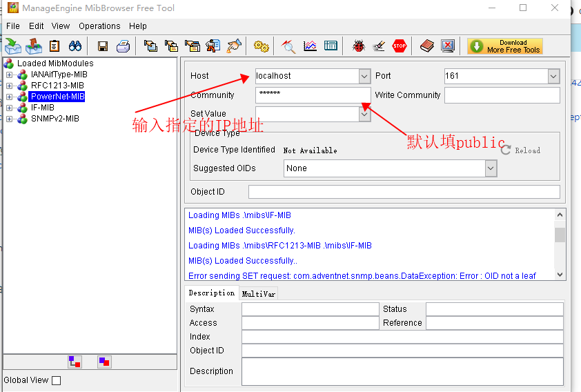Click the SNMP Walk running-man icon
Screen dimensions: 581x392
click(213, 46)
